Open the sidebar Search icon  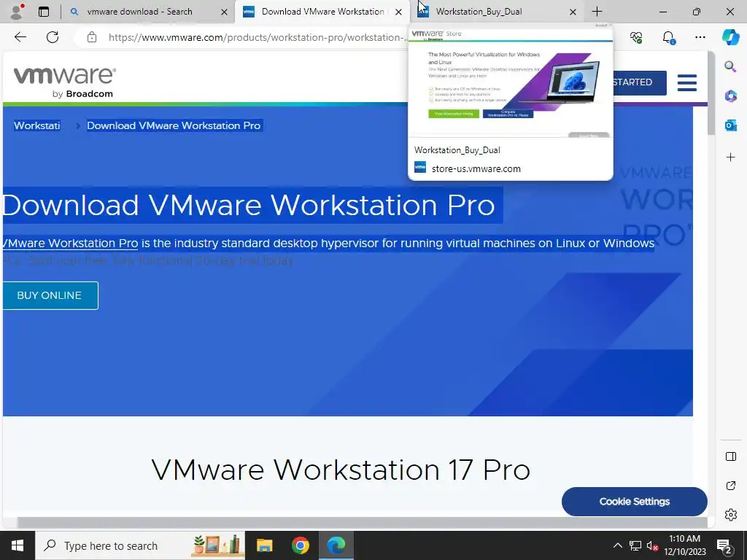730,66
